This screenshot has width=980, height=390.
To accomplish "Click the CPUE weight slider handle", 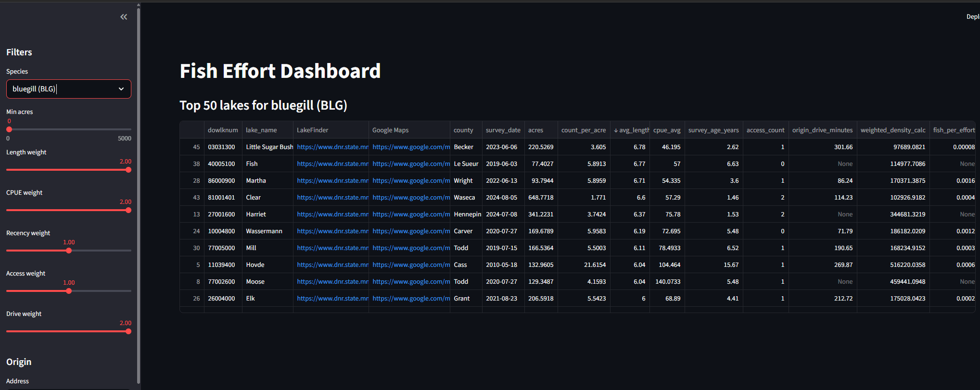I will tap(128, 210).
